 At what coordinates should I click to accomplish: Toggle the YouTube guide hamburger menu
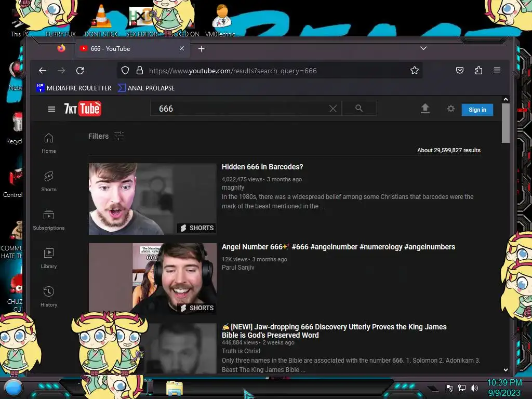point(51,109)
